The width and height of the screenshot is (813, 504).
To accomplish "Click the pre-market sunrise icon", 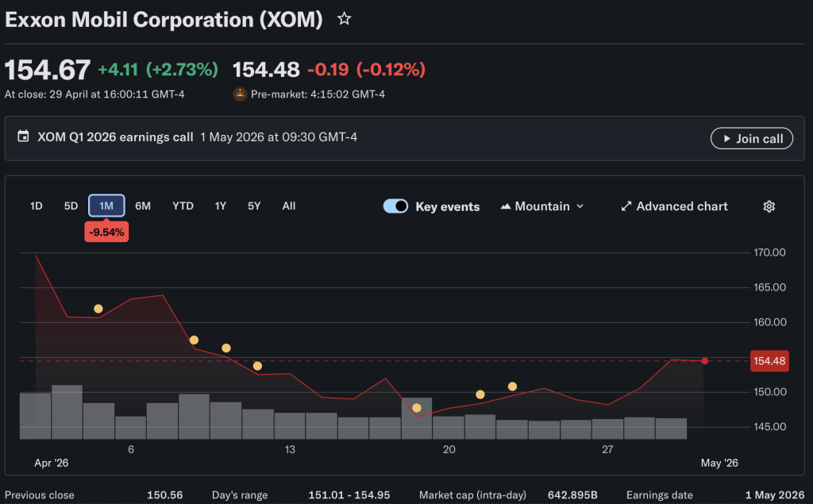I will [x=240, y=94].
